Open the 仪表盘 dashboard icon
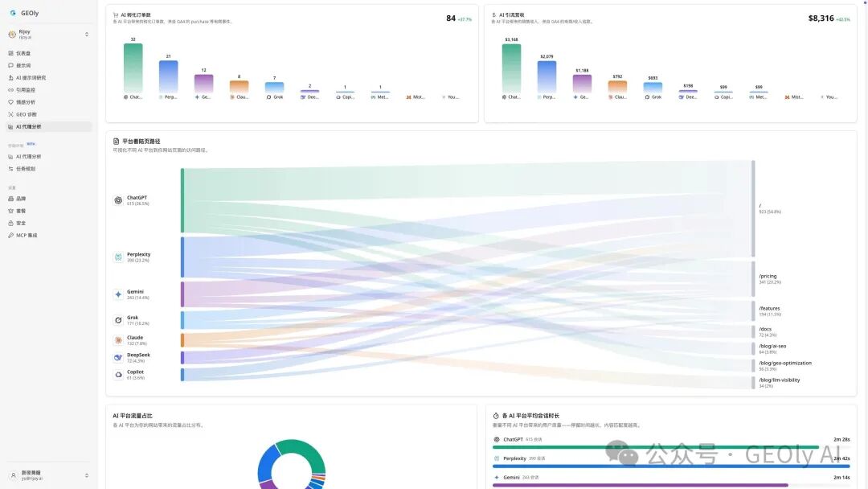Screen dimensions: 868x489 tap(10, 53)
